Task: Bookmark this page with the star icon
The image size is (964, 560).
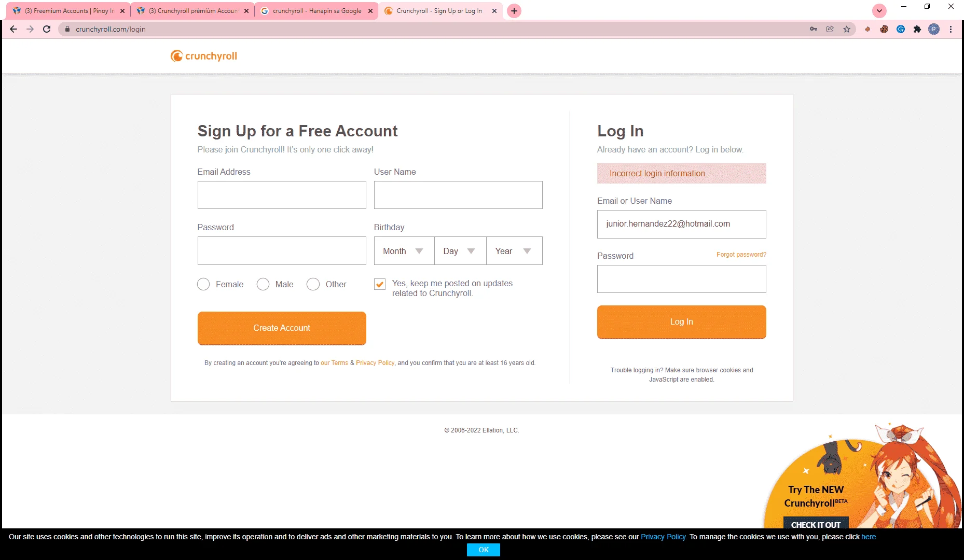Action: 847,29
